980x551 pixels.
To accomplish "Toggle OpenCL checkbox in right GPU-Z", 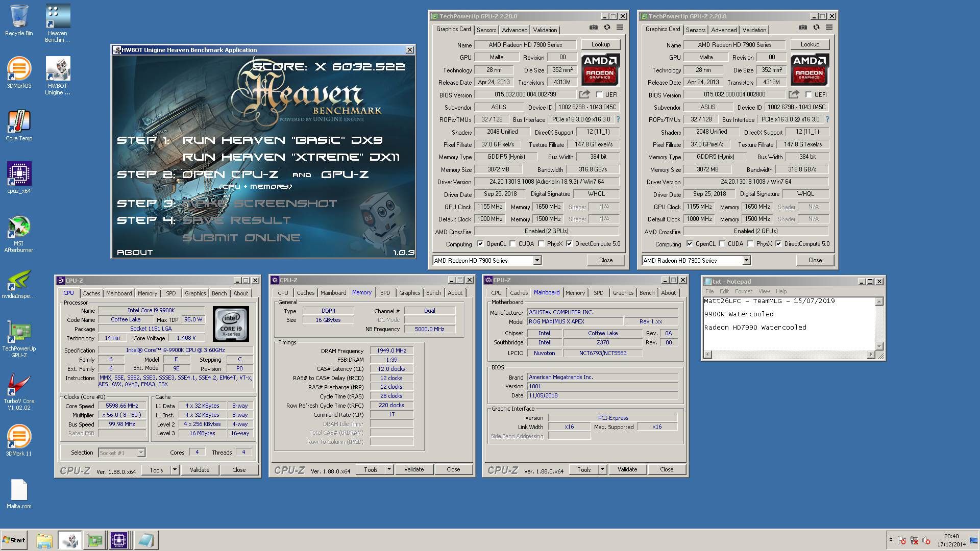I will point(690,244).
